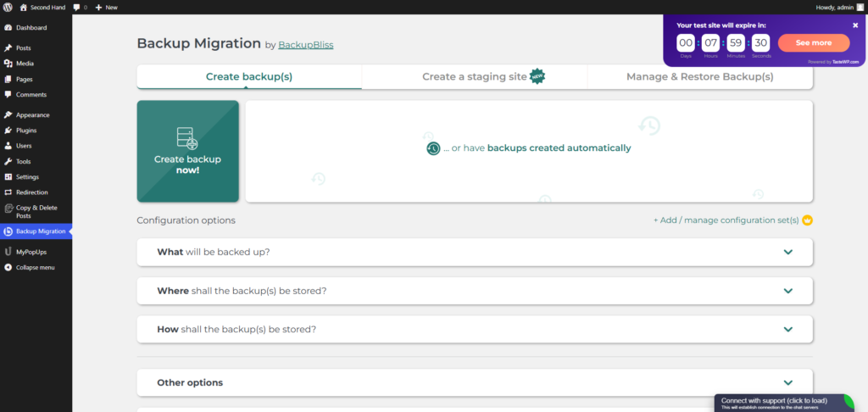The height and width of the screenshot is (412, 868).
Task: Expand 'Where shall the backup(s) be stored?' chevron
Action: (x=788, y=291)
